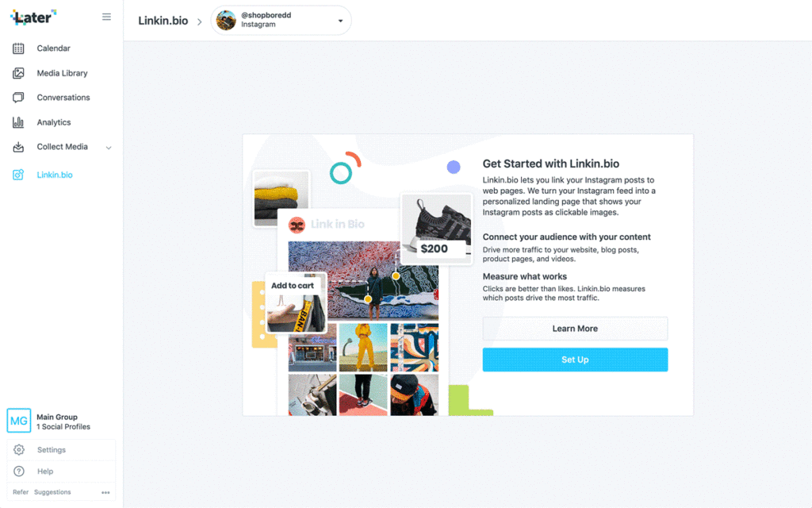Viewport: 812px width, 508px height.
Task: Expand Collect Media chevron
Action: coord(109,148)
